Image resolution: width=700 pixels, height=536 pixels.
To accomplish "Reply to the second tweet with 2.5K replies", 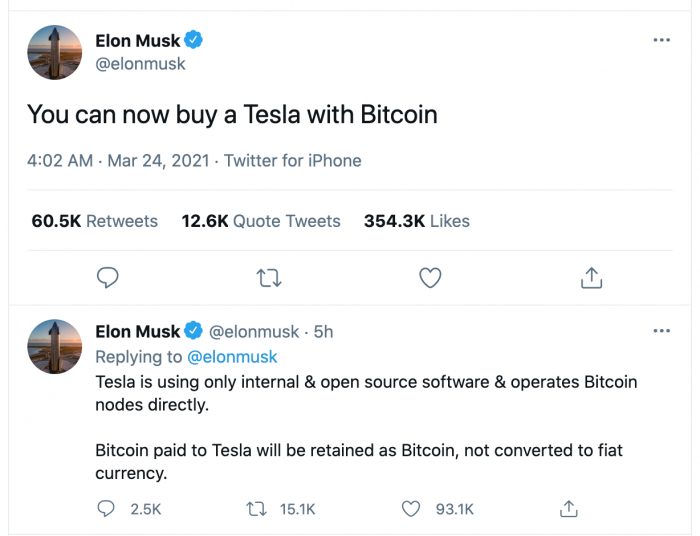I will 106,509.
